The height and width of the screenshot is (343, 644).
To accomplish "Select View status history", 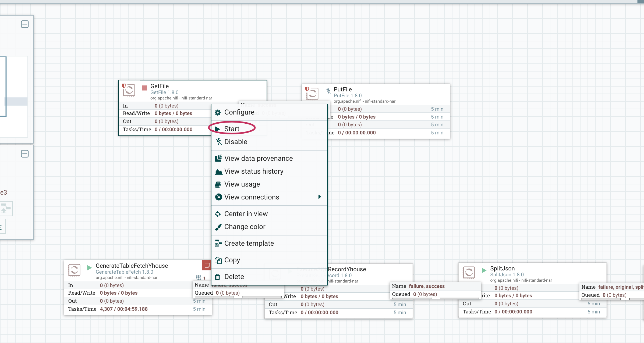I will (x=269, y=171).
